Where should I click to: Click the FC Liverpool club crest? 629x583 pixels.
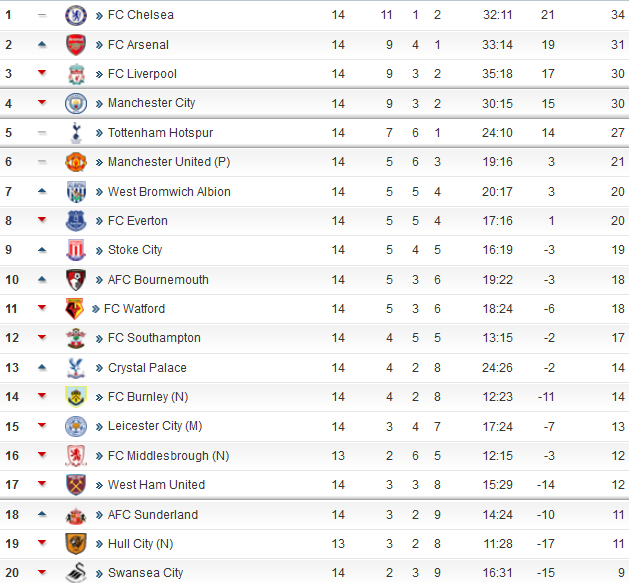tap(76, 74)
